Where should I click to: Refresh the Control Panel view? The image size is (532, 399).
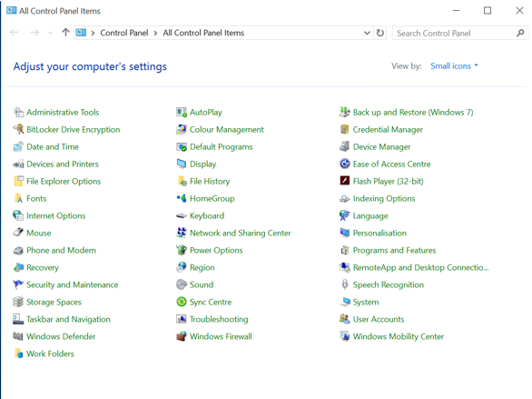coord(380,33)
